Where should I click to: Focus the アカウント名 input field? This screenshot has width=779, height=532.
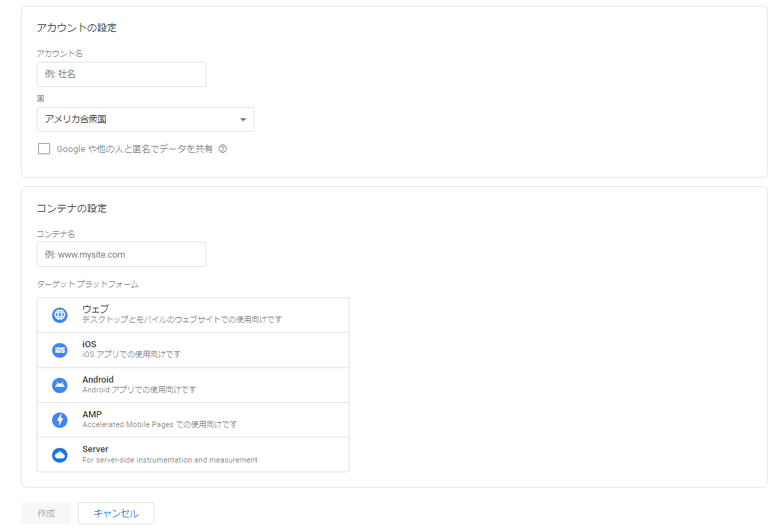[122, 74]
